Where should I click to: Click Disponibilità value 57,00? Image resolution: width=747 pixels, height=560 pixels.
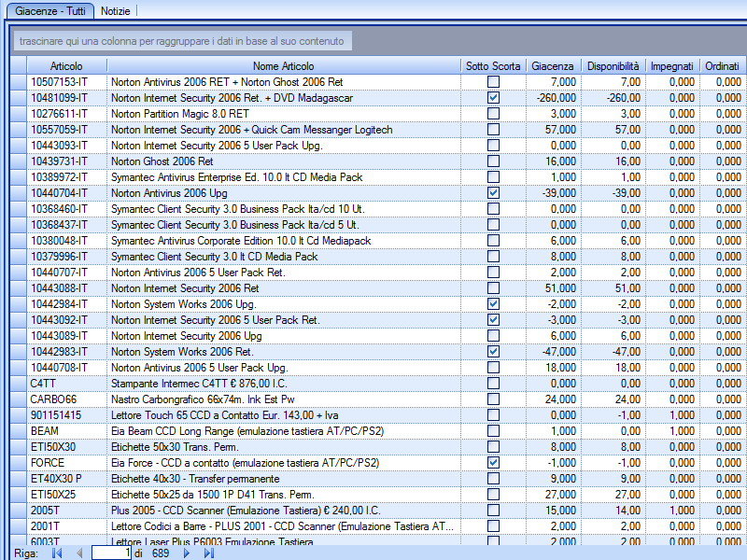627,130
